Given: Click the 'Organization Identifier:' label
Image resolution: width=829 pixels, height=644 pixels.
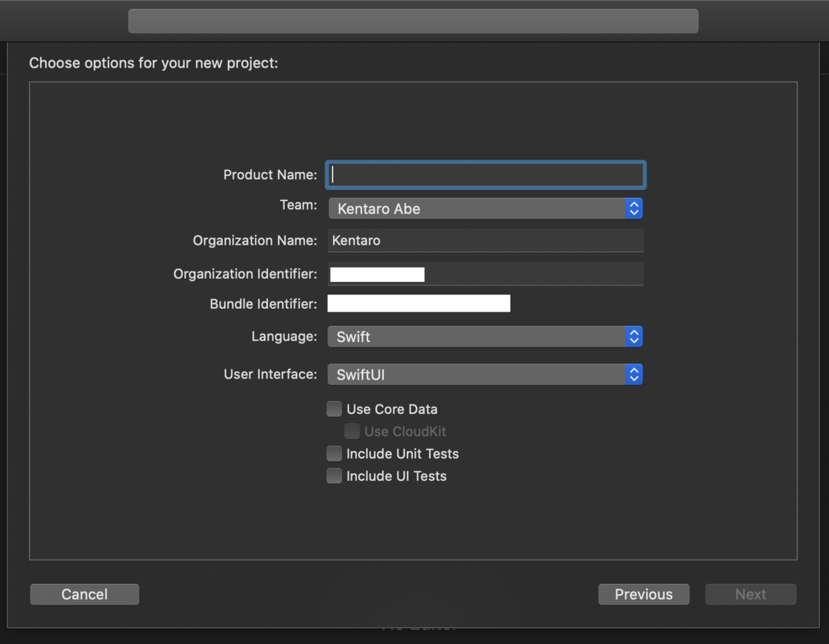Looking at the screenshot, I should 245,274.
